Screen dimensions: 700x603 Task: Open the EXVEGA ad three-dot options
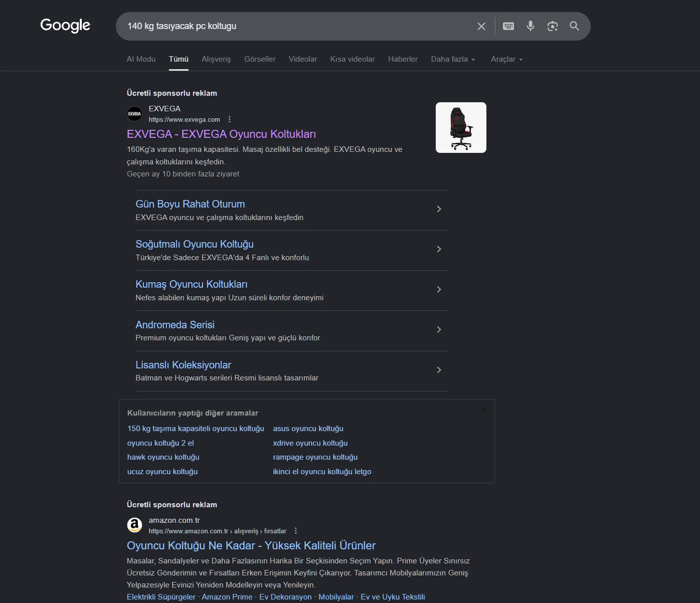pos(230,119)
